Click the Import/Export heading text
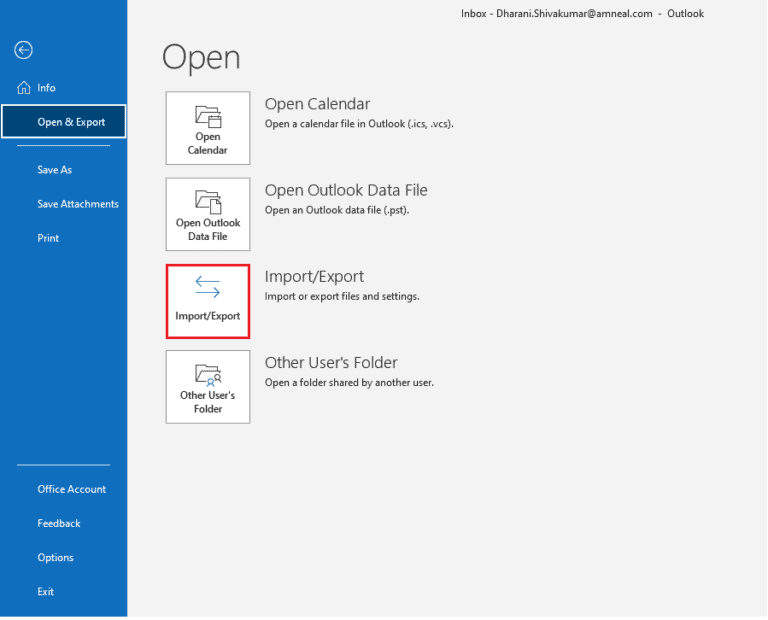This screenshot has width=768, height=620. point(314,276)
